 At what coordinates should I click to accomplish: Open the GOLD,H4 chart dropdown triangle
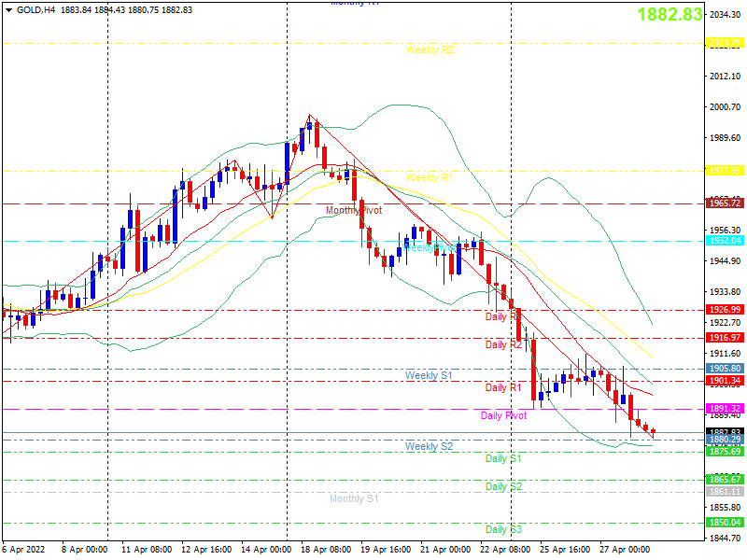[8, 10]
